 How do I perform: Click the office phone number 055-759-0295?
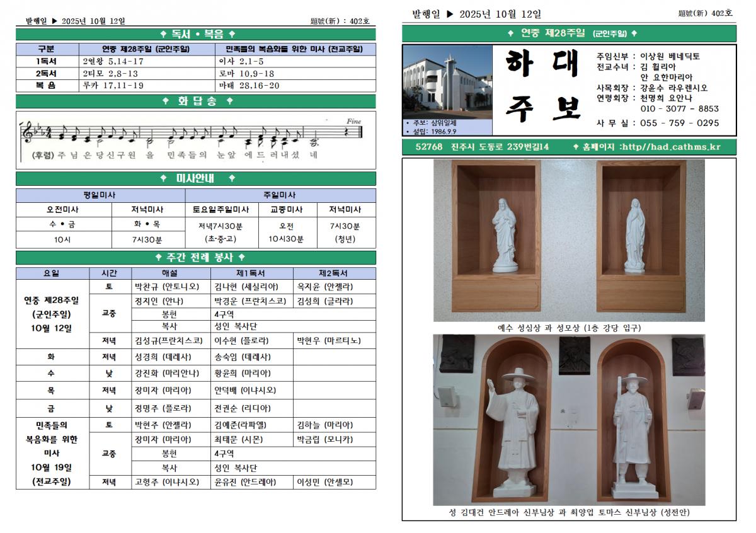679,123
